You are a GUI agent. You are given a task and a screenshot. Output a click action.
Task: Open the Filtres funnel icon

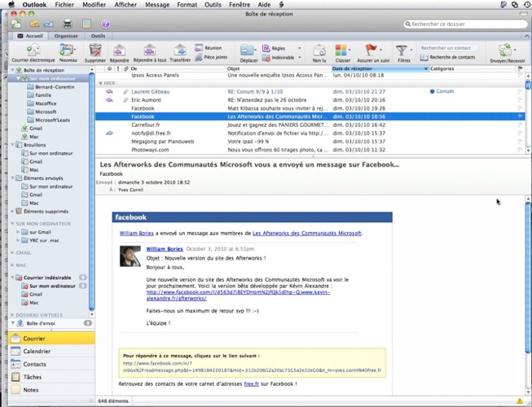402,50
